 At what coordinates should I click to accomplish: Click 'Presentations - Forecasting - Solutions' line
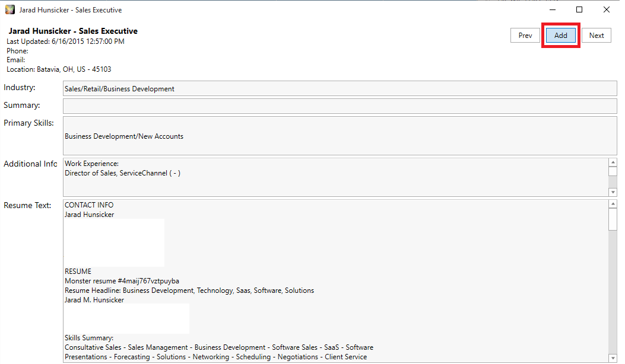(215, 357)
